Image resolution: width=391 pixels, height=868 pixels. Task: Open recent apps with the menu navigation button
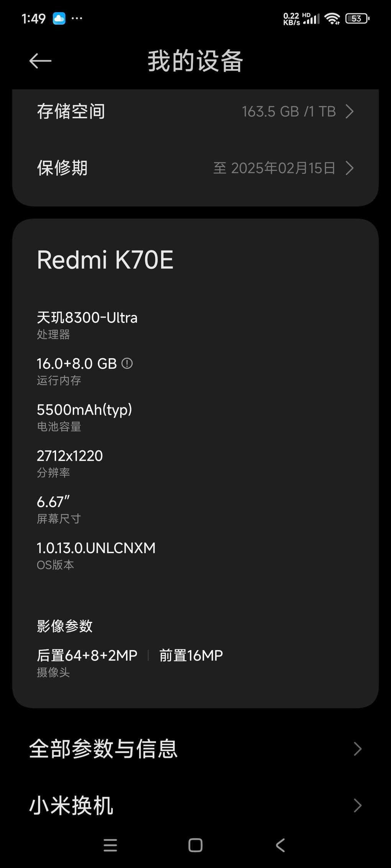tap(110, 845)
